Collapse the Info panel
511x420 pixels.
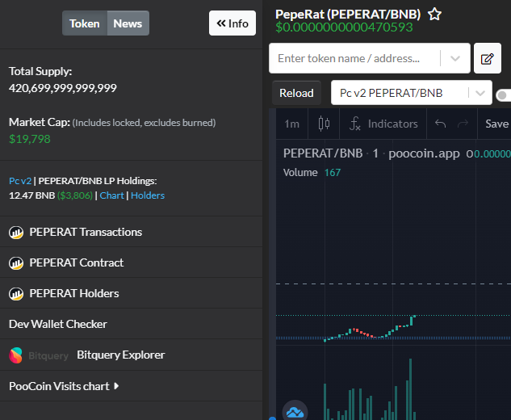(232, 23)
